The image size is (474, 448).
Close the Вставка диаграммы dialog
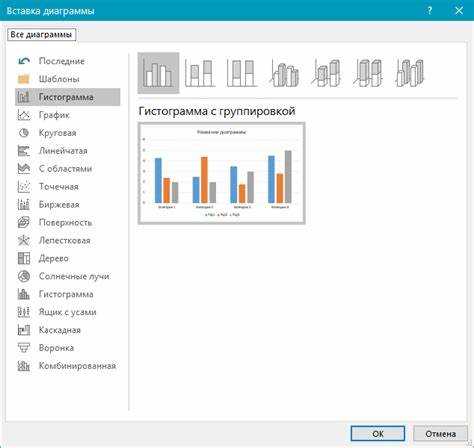click(459, 10)
